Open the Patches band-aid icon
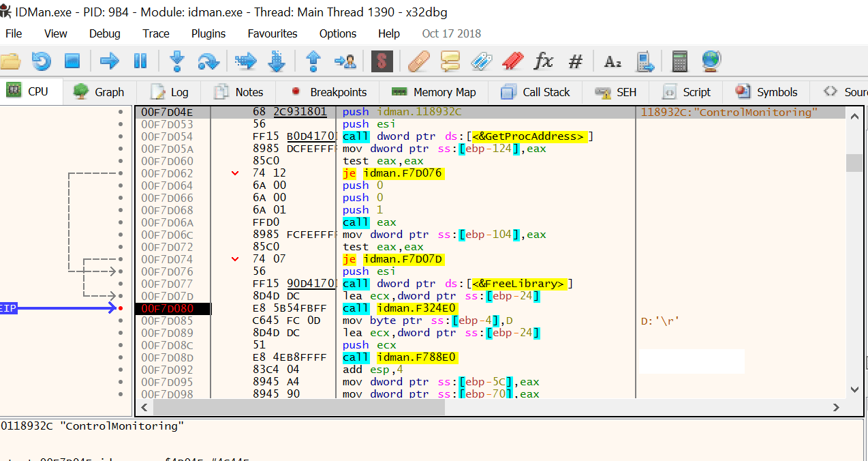 coord(418,61)
